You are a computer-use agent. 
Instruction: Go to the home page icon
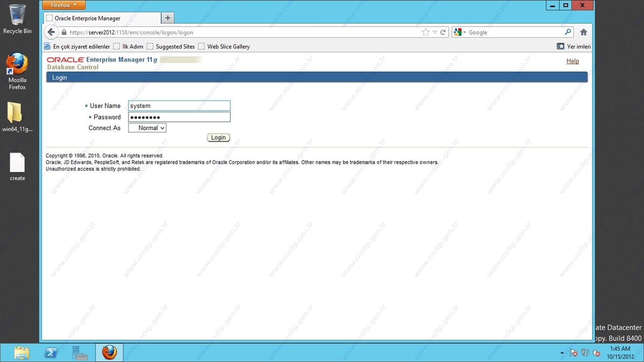tap(584, 32)
